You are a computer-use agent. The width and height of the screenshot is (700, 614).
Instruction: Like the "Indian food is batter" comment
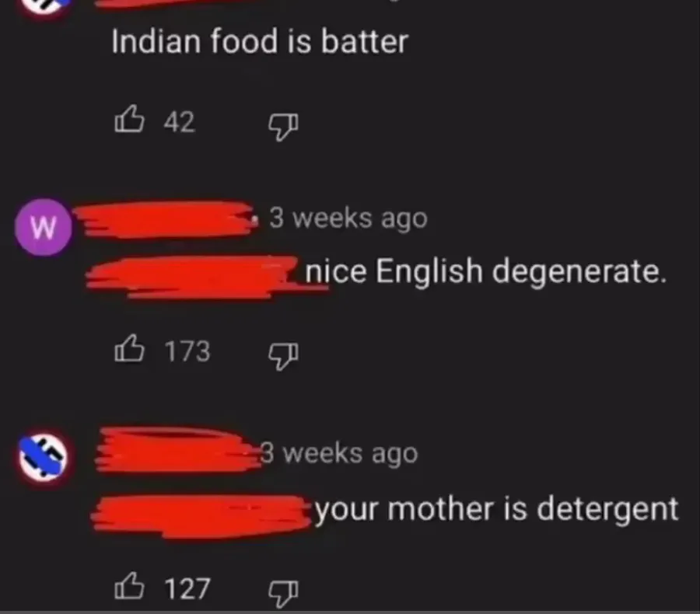129,119
